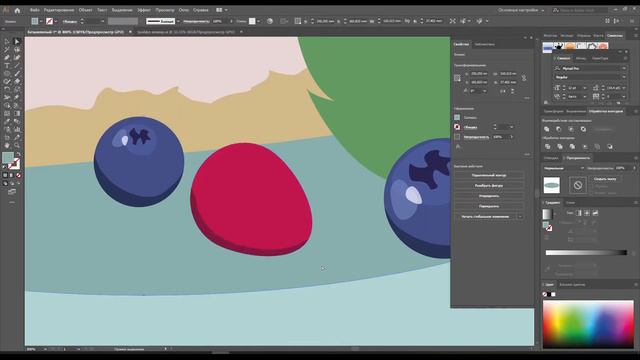Pick a color from the spectrum

point(588,324)
